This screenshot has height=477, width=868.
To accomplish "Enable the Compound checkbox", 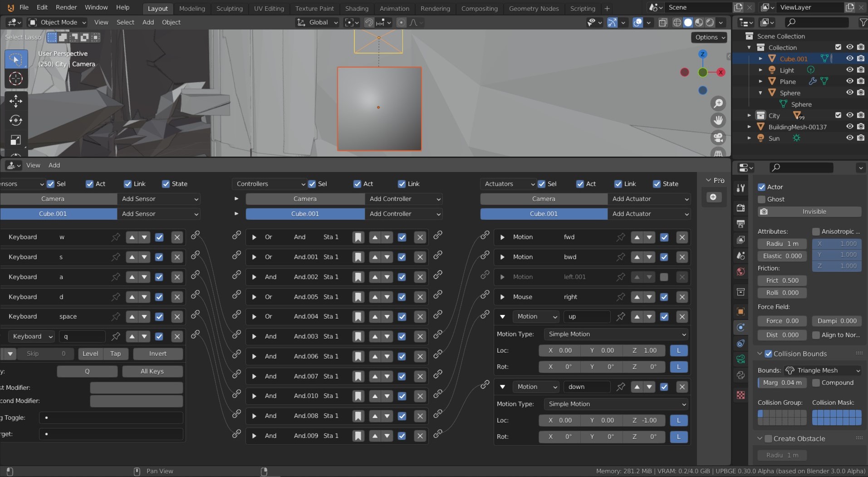I will (816, 383).
